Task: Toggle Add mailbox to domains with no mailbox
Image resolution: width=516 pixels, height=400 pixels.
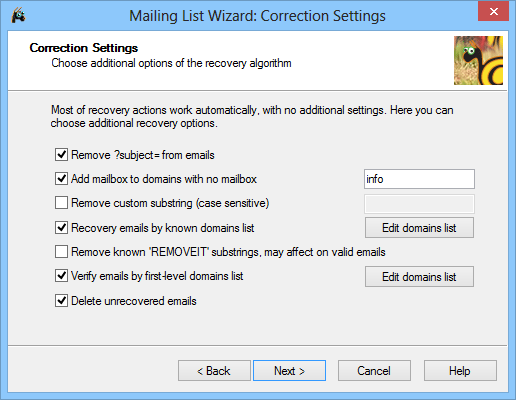Action: pos(61,179)
